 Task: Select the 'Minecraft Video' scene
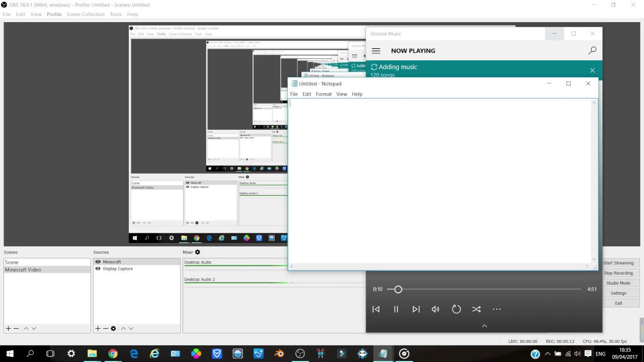click(x=47, y=269)
